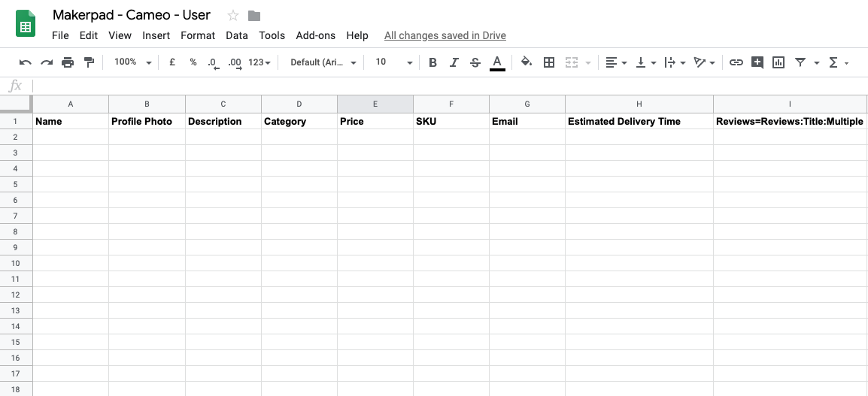Open the Edit menu
The image size is (868, 396).
89,35
